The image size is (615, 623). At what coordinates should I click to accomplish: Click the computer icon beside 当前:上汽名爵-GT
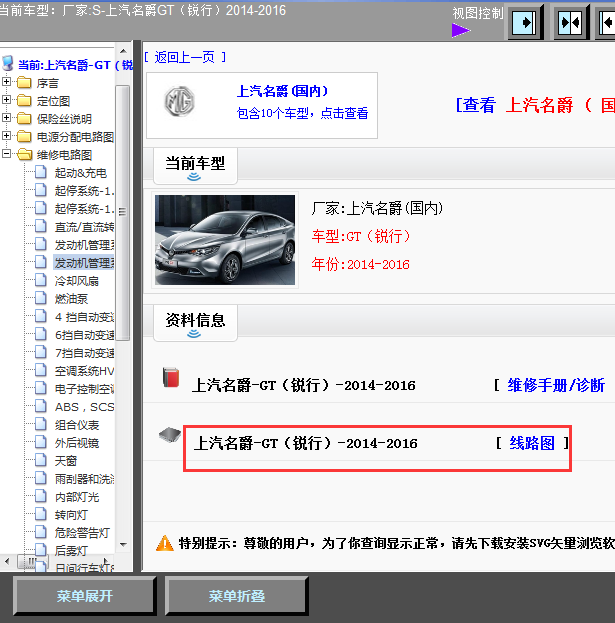[8, 64]
